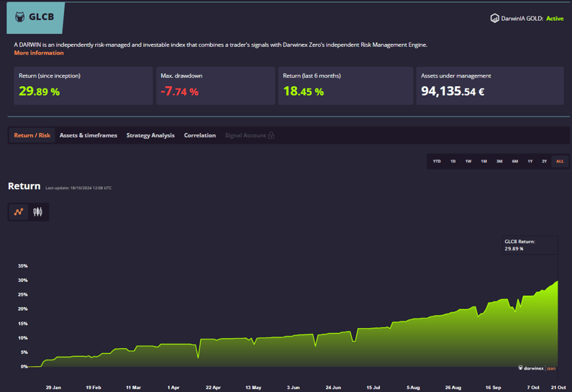Show the 1Y return range
Screen dimensions: 572x392
pos(530,161)
